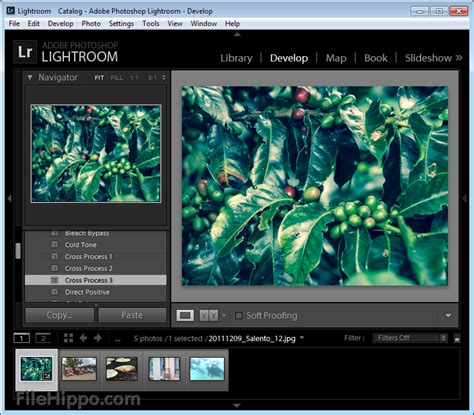
Task: Open grid view icon in filmstrip bar
Action: 68,338
